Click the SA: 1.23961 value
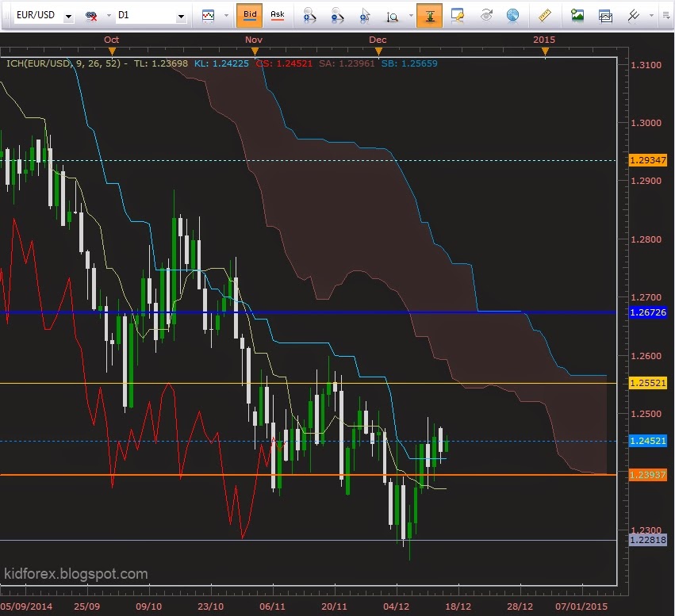 tap(347, 63)
